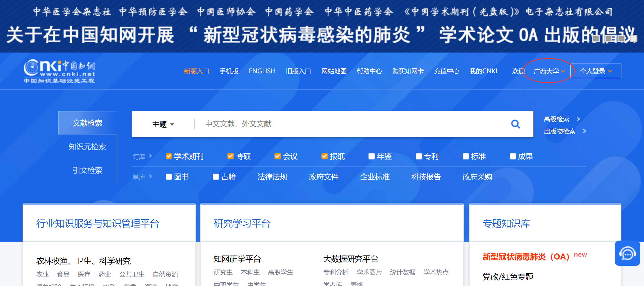Open 专题知识库 heading
The image size is (644, 286).
coord(506,223)
